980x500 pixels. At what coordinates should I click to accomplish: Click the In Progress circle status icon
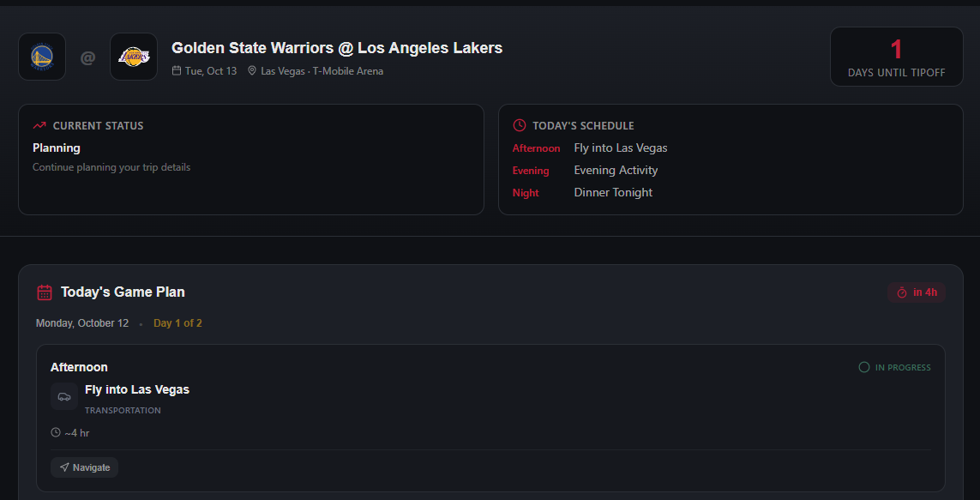(863, 367)
